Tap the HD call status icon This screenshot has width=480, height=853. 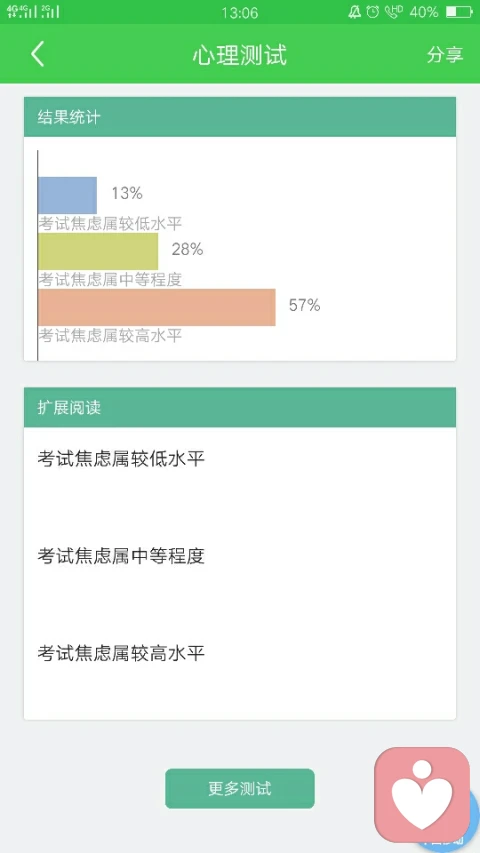(x=394, y=11)
